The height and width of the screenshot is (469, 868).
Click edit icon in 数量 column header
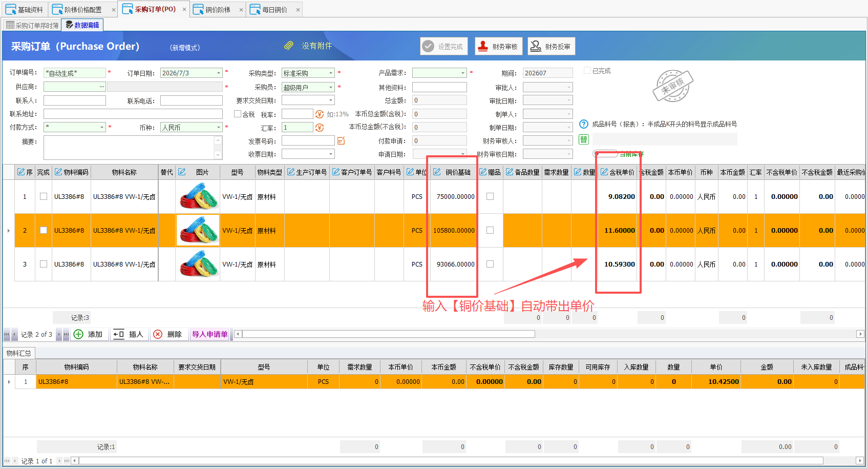point(578,172)
